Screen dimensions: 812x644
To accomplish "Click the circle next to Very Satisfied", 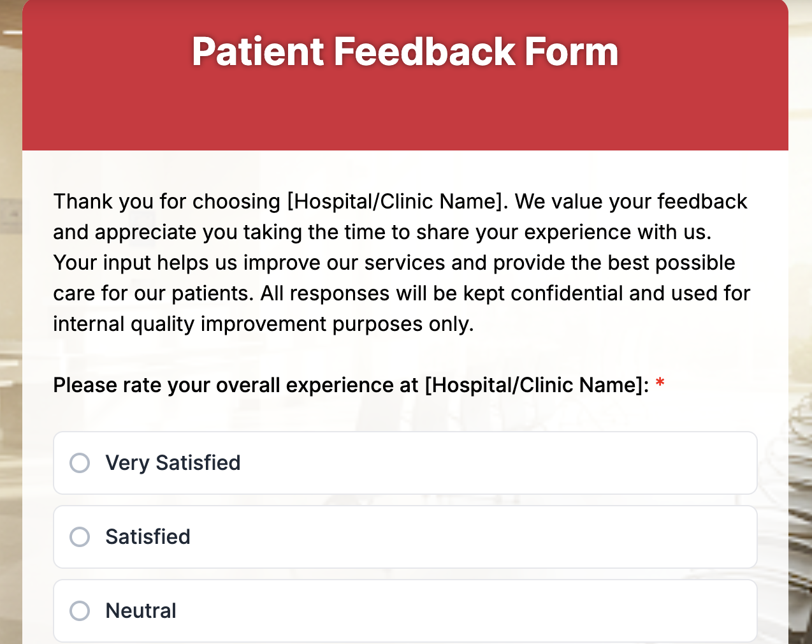I will point(80,463).
